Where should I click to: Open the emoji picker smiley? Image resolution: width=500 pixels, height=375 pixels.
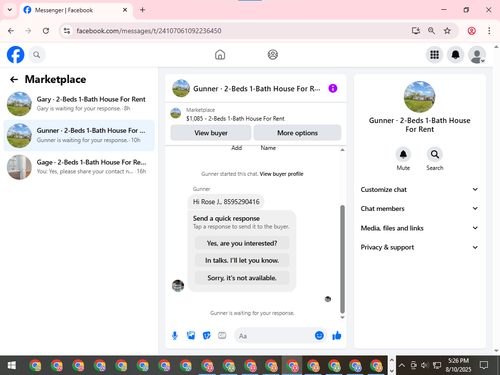319,335
